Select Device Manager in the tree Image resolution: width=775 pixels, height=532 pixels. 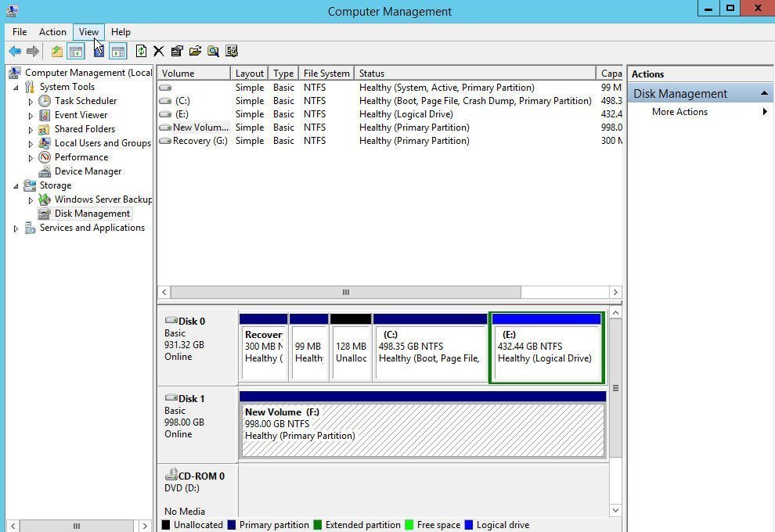tap(88, 171)
